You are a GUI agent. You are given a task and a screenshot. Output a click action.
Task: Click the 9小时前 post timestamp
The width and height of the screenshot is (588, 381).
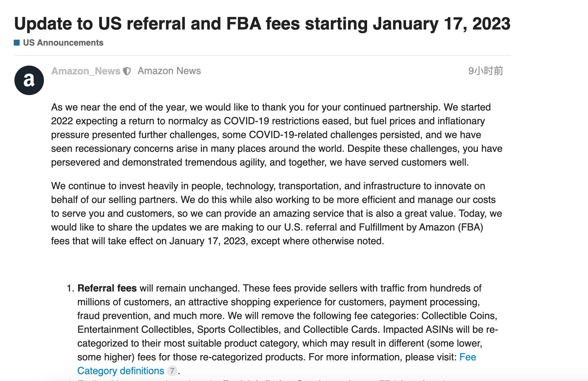point(485,71)
